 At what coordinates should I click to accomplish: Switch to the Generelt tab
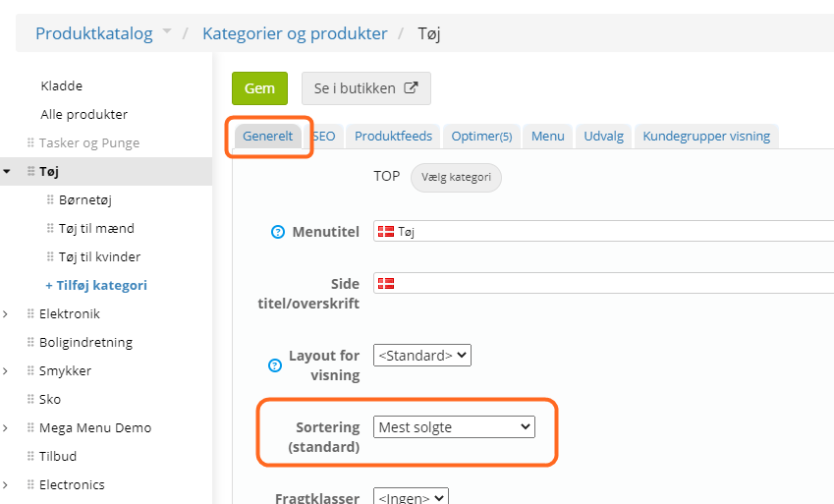click(x=267, y=137)
